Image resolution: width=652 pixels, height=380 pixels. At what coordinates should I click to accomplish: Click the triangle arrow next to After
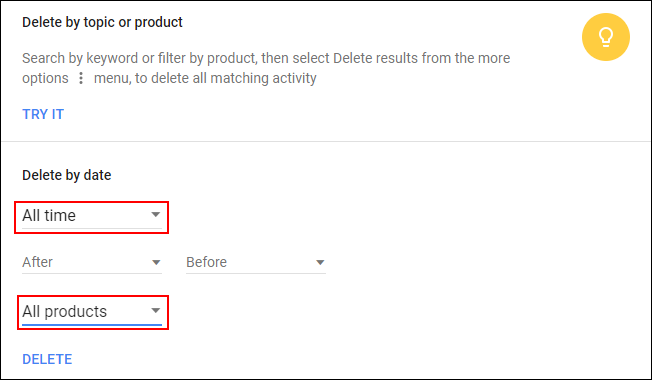(156, 262)
